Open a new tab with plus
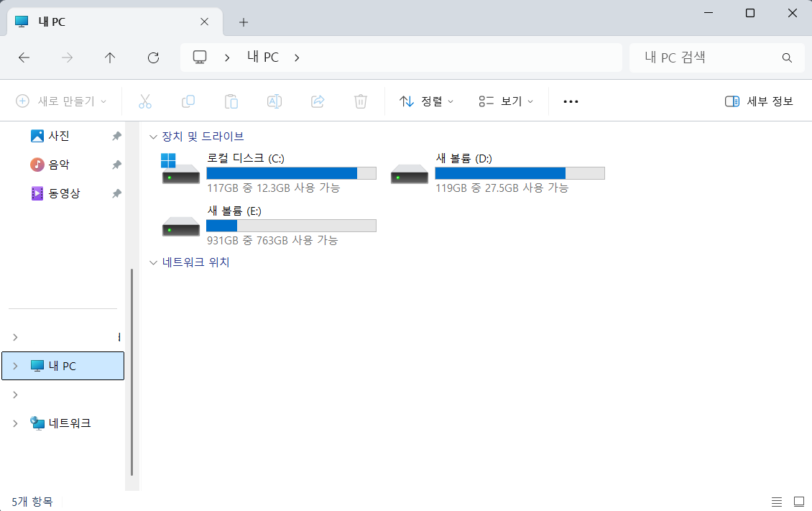 click(244, 22)
